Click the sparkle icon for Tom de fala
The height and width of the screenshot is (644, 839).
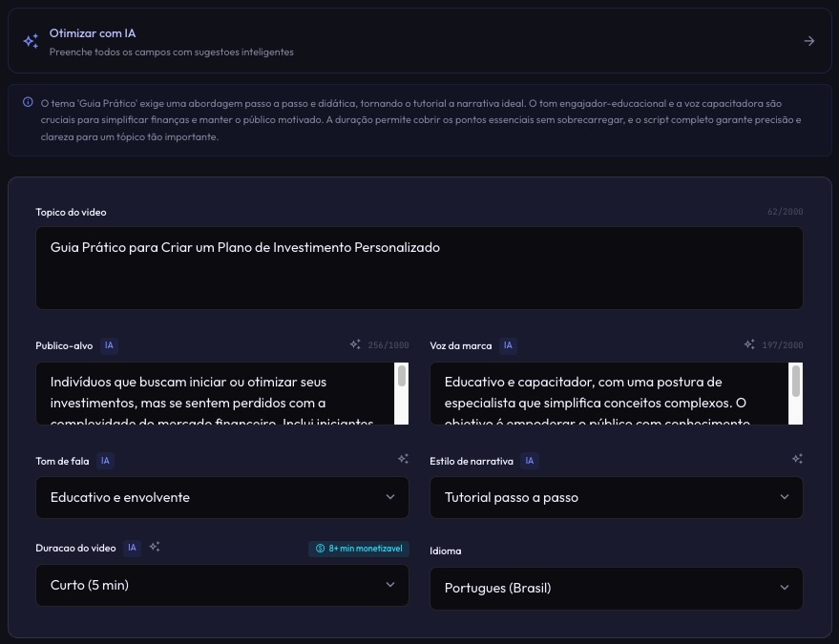pyautogui.click(x=403, y=459)
